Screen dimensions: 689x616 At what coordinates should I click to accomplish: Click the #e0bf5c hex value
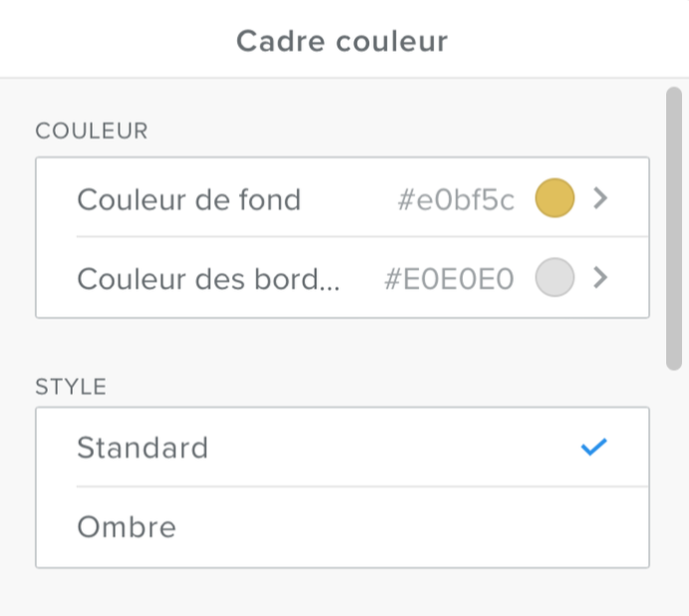[456, 200]
